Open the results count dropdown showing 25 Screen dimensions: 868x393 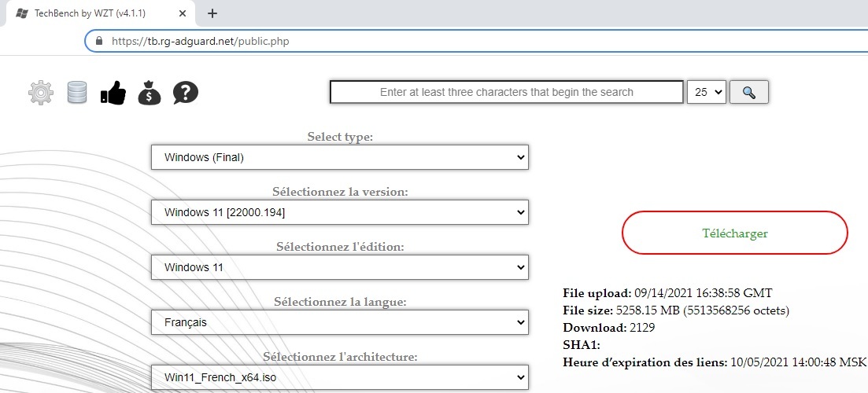pos(707,92)
